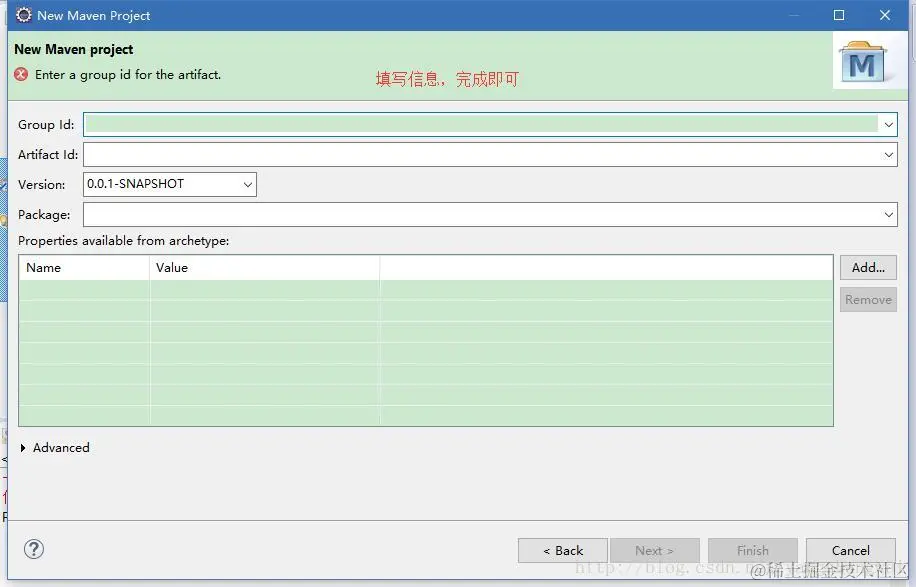Cancel the New Maven Project wizard
Viewport: 916px width, 587px height.
[x=851, y=550]
